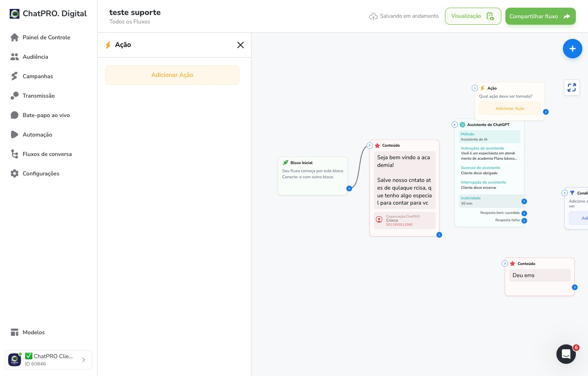The image size is (588, 376).
Task: Close the Ação panel
Action: (241, 45)
